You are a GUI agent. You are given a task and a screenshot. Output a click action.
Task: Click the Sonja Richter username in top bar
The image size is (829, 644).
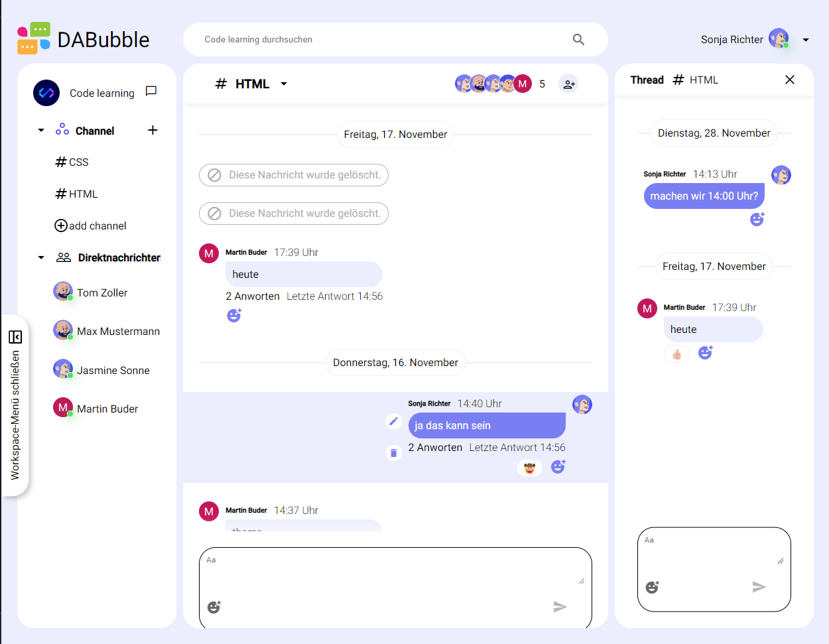click(732, 40)
